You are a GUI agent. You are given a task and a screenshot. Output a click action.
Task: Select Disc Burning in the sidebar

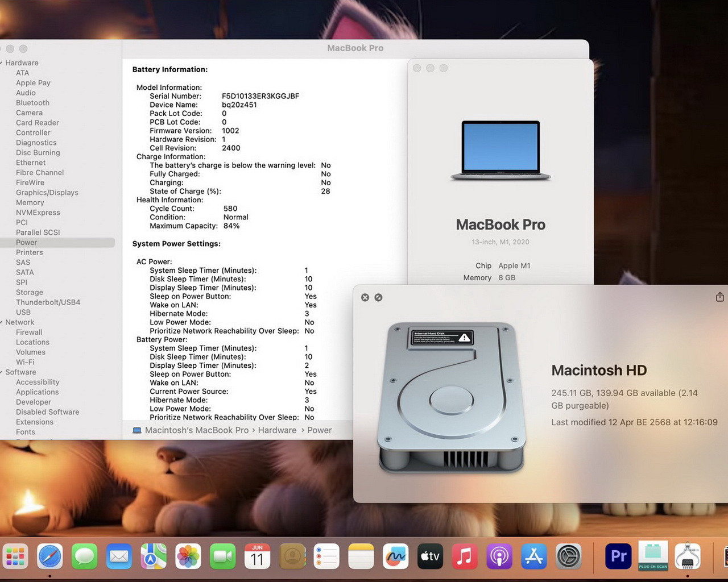click(38, 152)
